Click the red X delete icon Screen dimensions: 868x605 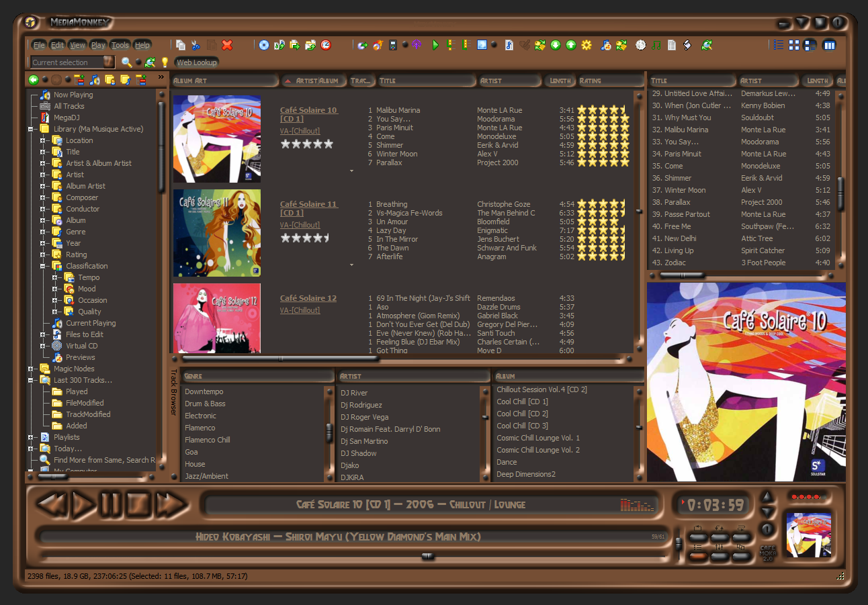click(x=227, y=45)
